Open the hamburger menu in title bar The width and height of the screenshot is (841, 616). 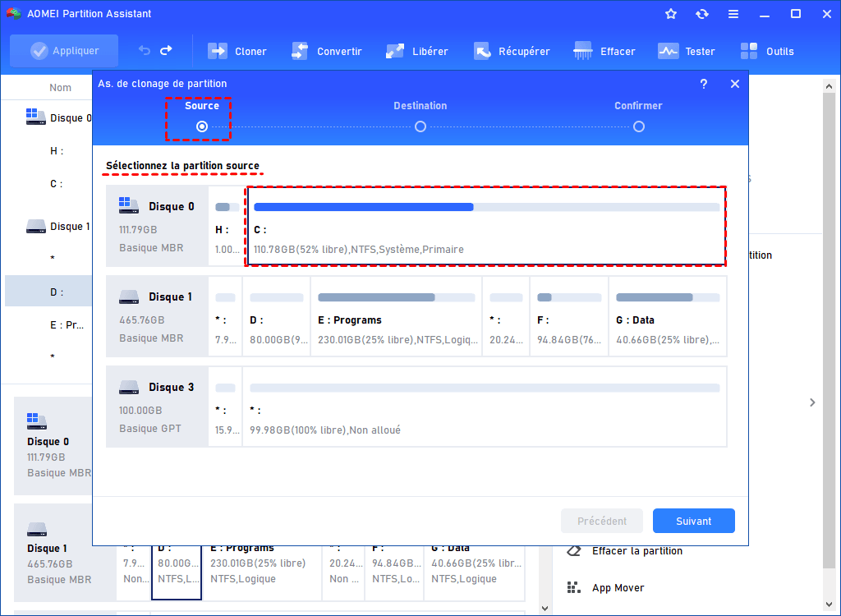click(x=733, y=14)
